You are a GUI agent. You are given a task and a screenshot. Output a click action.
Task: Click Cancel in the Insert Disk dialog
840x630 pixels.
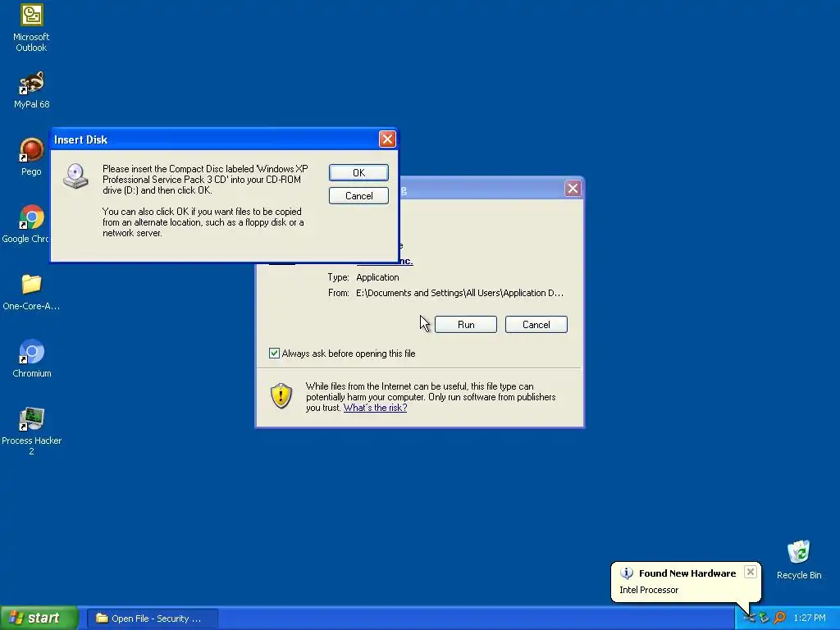358,195
